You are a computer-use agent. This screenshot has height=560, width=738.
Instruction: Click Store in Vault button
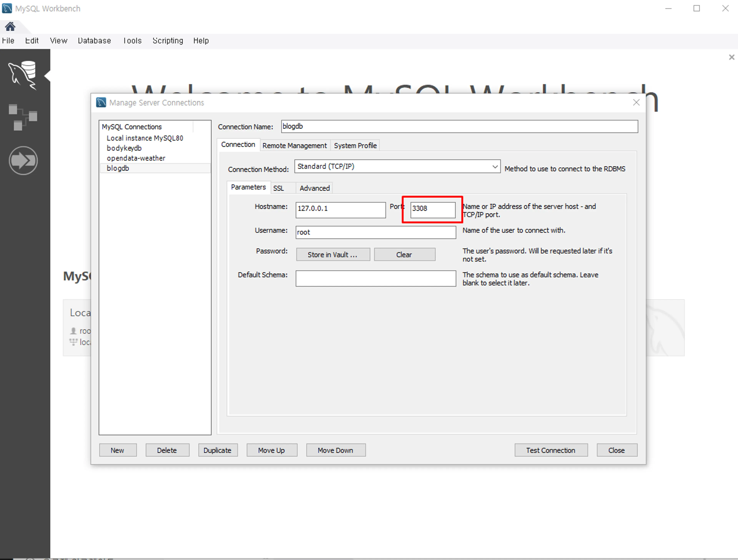(333, 255)
